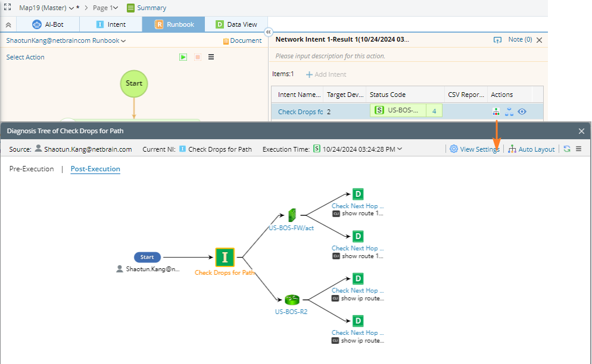The width and height of the screenshot is (592, 364).
Task: Click first D node under US-BOS-R2
Action: tap(357, 279)
